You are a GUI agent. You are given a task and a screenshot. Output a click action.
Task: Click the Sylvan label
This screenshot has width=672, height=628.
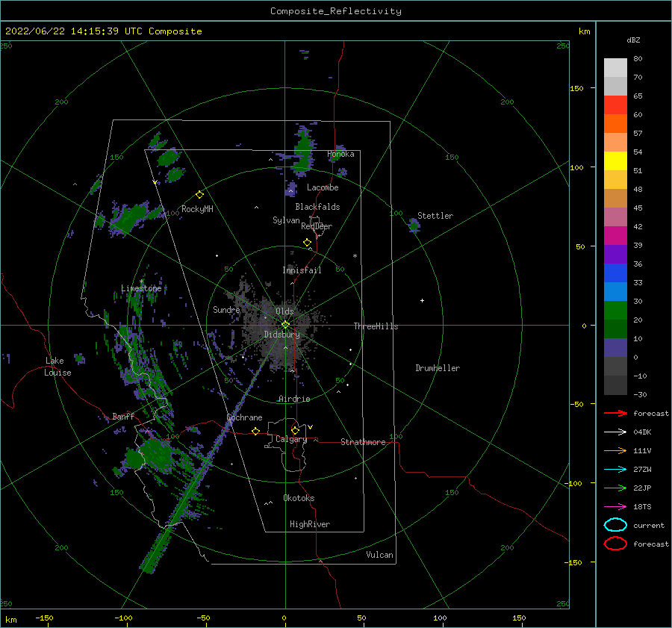(x=286, y=220)
